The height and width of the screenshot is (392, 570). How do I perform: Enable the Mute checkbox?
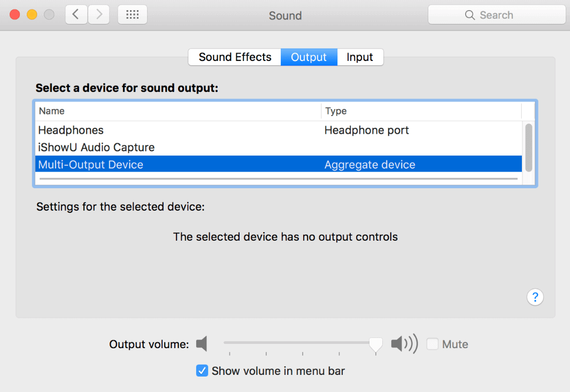click(432, 344)
